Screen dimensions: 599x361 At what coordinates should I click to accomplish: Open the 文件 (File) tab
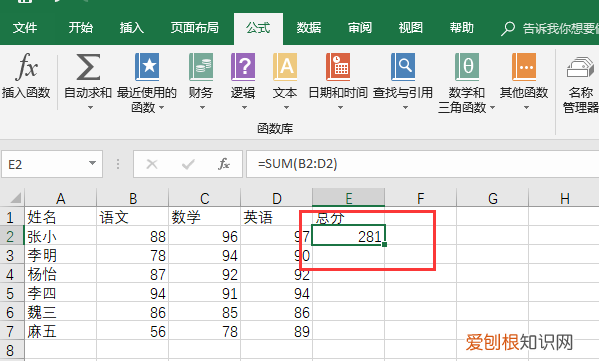point(25,28)
